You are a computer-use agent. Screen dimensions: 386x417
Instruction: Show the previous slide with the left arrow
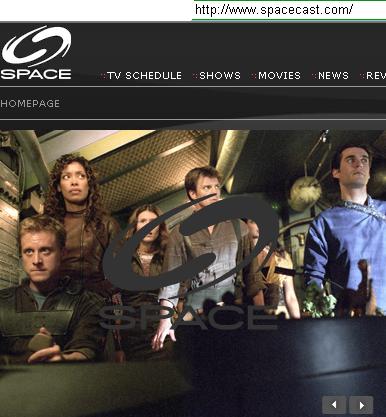click(334, 405)
